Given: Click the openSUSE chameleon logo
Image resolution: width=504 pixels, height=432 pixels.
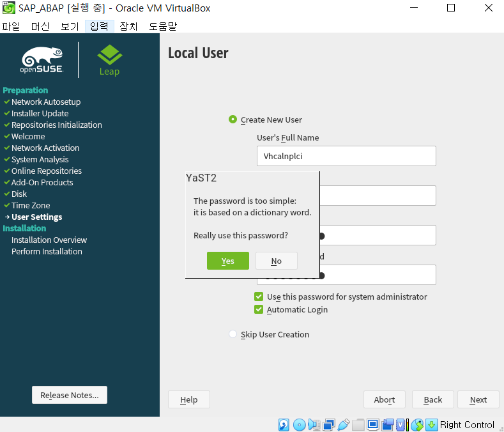Looking at the screenshot, I should pyautogui.click(x=42, y=60).
